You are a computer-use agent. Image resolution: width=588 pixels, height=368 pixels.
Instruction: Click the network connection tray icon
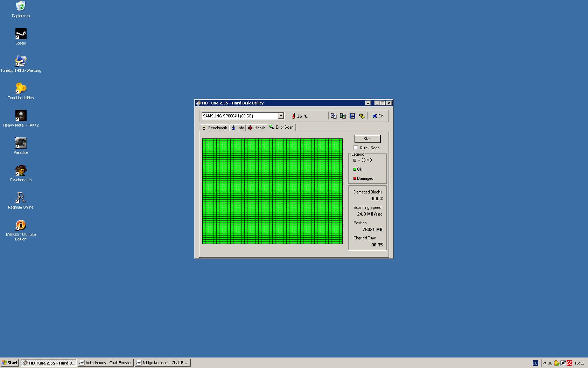pyautogui.click(x=563, y=363)
